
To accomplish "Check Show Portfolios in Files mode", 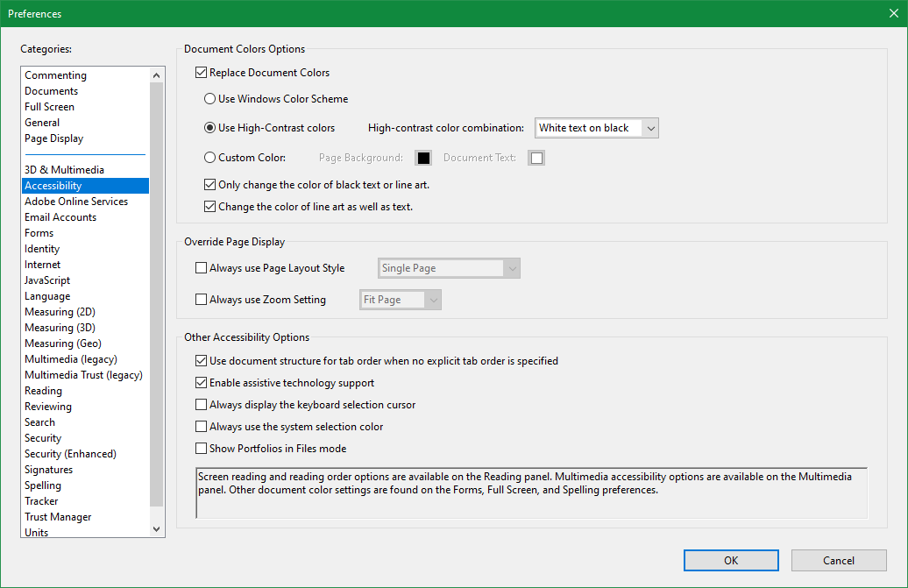I will point(201,449).
